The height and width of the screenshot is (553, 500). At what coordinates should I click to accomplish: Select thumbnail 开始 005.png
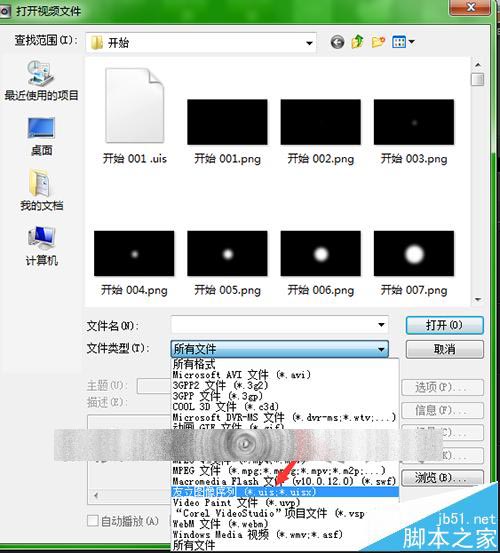pos(227,263)
